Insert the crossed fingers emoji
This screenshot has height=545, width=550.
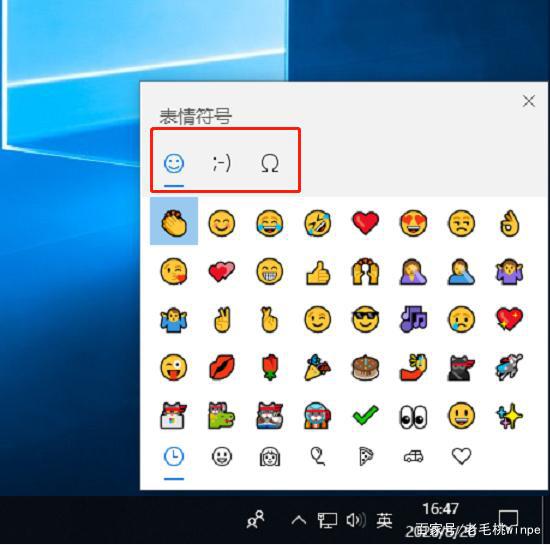tap(270, 319)
